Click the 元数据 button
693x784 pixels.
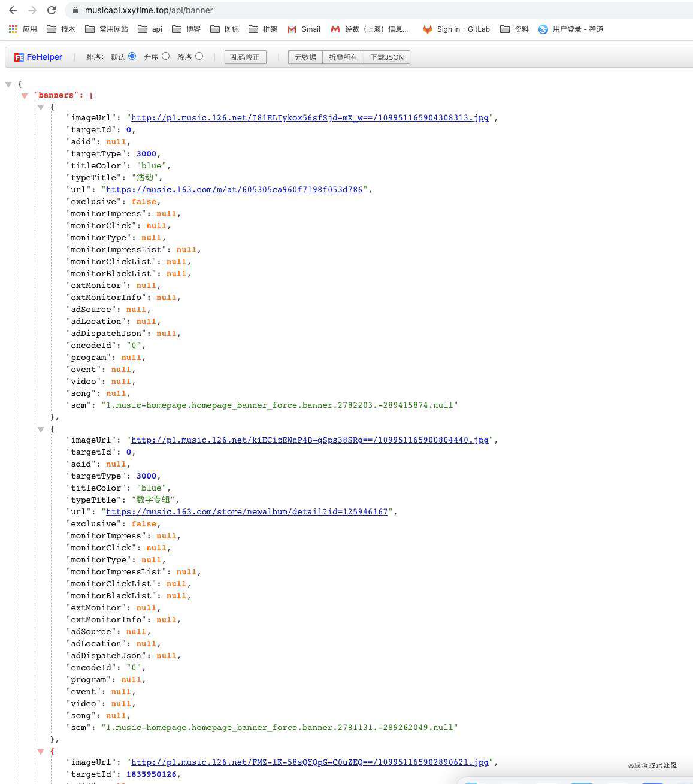click(x=305, y=57)
